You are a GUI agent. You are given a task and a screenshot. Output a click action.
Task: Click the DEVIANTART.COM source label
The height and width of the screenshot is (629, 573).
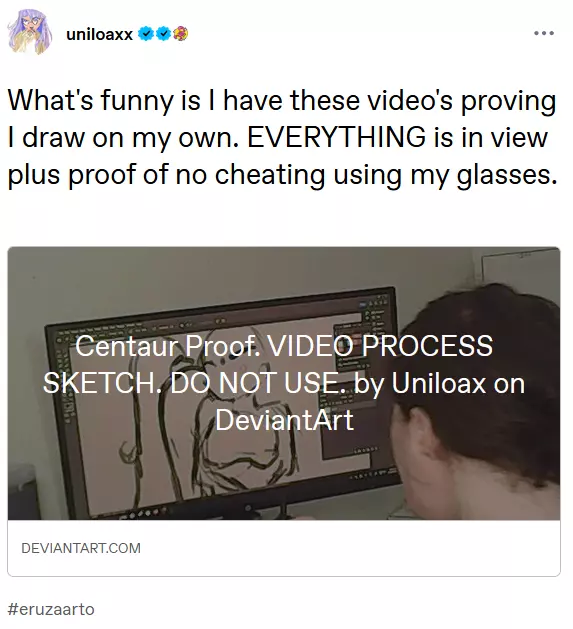point(81,548)
